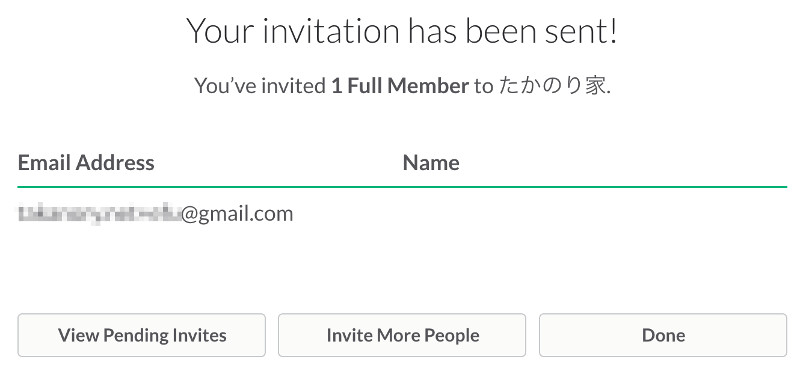
Task: Click the word "Address" in the header
Action: (115, 163)
